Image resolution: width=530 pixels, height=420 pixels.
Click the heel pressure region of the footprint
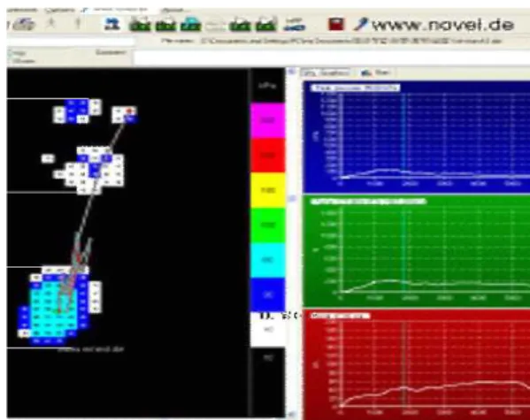(x=59, y=306)
